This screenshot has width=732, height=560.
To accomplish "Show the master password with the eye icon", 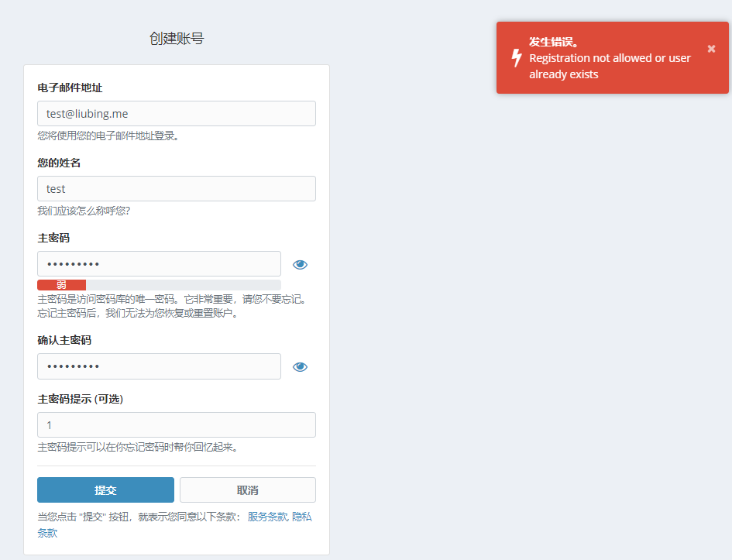I will (300, 265).
